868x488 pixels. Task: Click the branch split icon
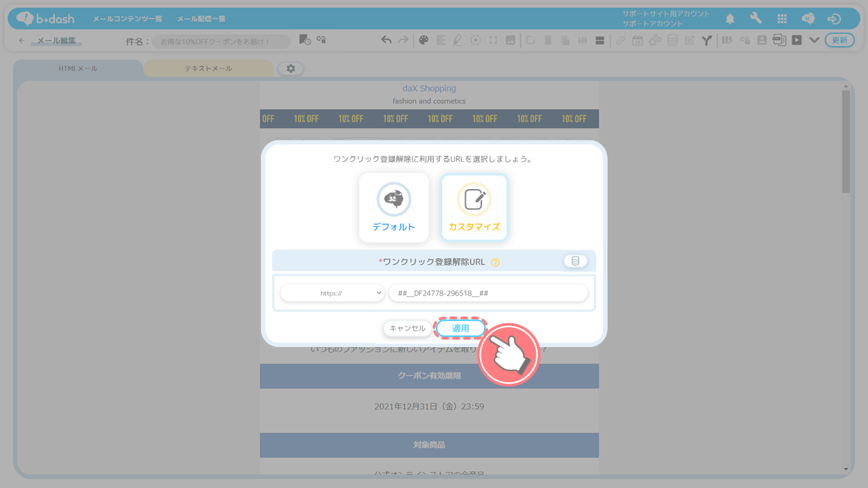tap(707, 41)
